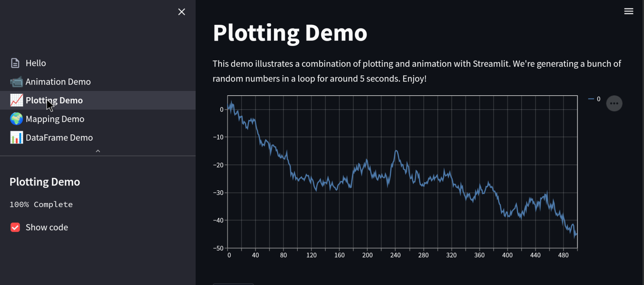Click the Plotting Demo main heading
This screenshot has width=644, height=285.
click(x=290, y=33)
